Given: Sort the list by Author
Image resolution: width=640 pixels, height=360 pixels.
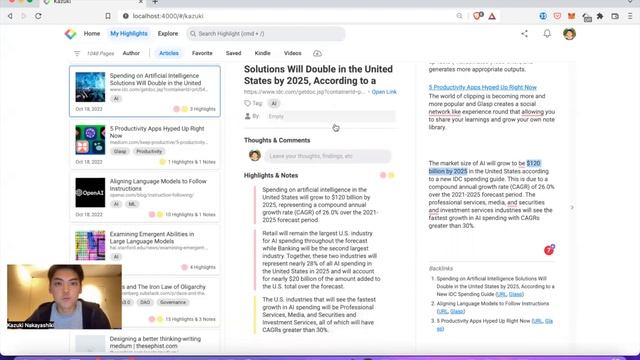Looking at the screenshot, I should point(131,53).
